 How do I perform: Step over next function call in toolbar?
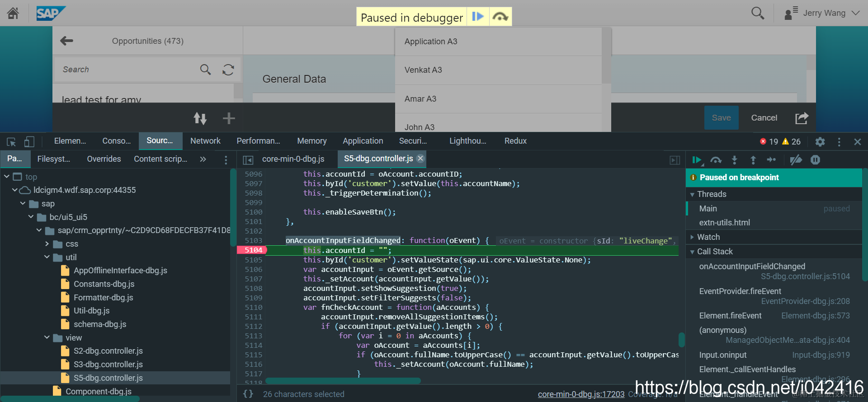[716, 160]
